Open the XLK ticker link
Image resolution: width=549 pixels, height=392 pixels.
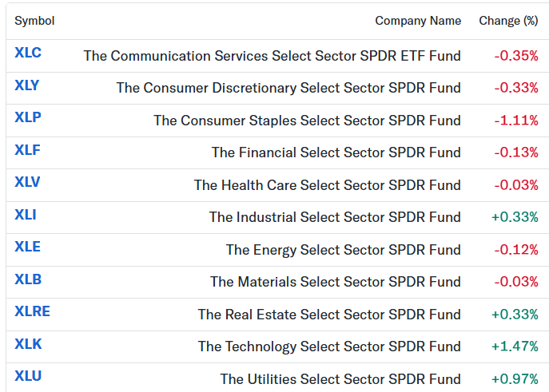tap(28, 344)
